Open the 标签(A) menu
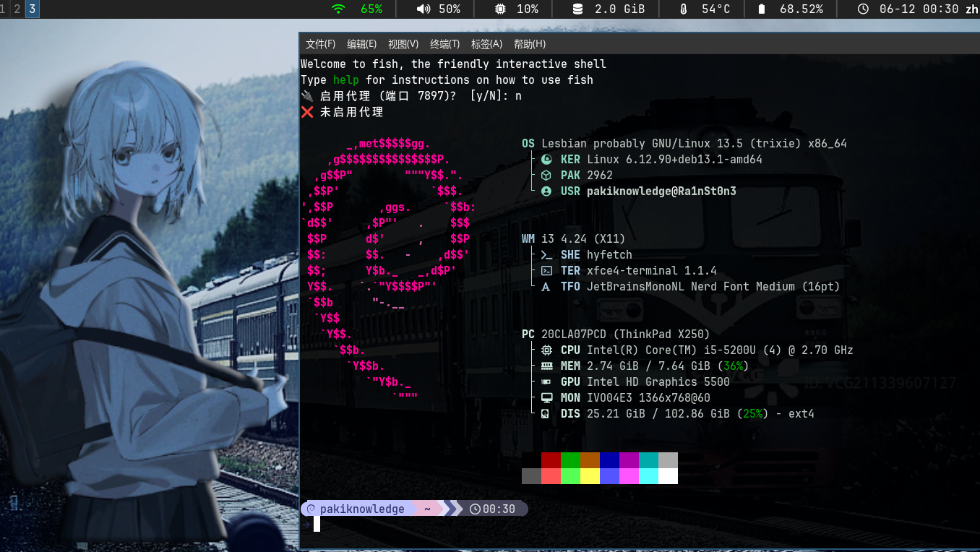 point(486,44)
